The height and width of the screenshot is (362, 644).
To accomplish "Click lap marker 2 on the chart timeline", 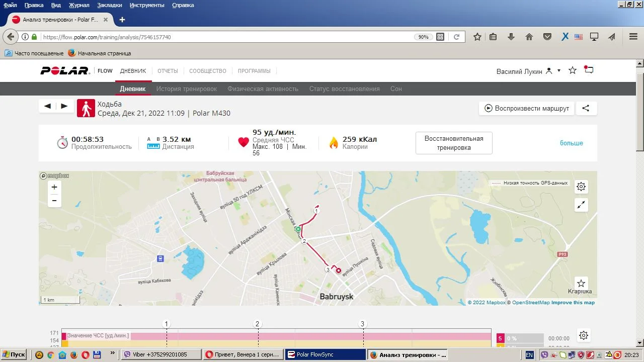I will pyautogui.click(x=257, y=324).
